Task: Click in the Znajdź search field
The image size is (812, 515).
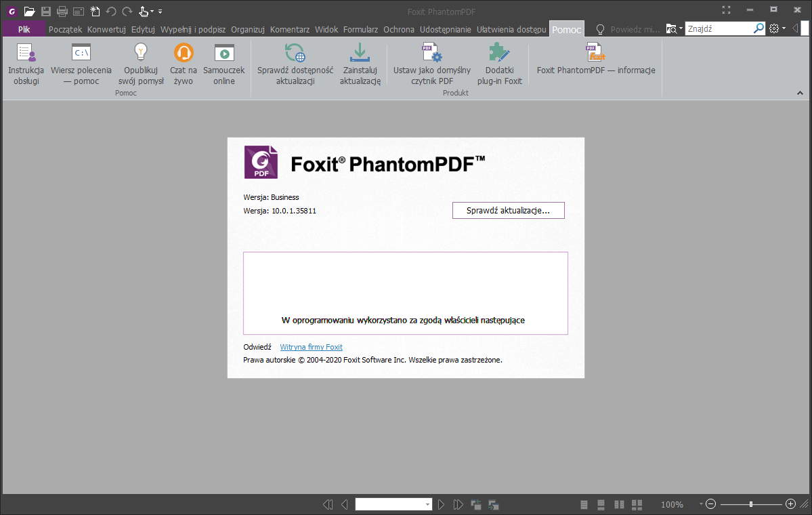Action: tap(719, 29)
